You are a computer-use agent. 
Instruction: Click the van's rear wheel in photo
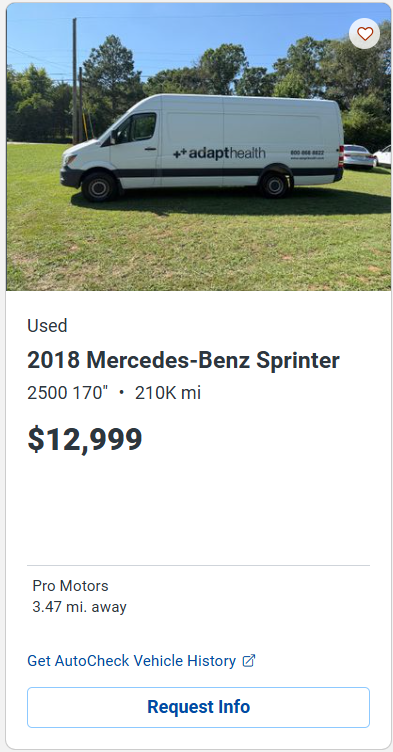(275, 185)
